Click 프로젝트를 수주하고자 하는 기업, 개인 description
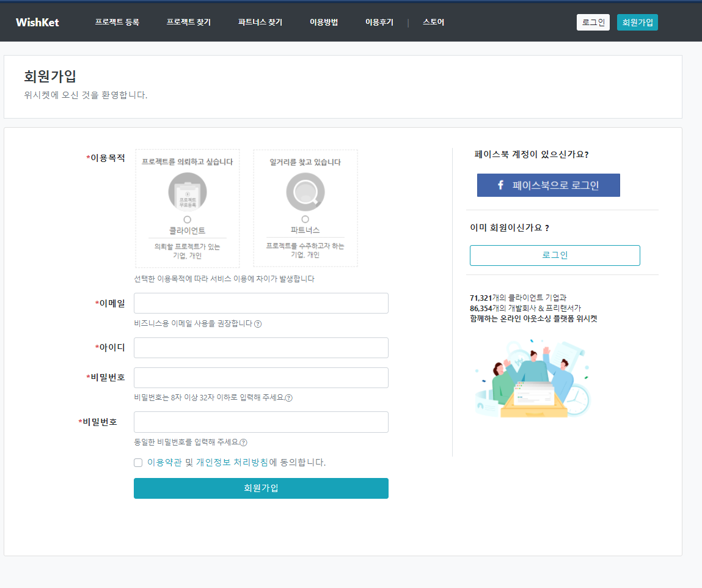Screen dimensions: 702x588 click(x=305, y=251)
